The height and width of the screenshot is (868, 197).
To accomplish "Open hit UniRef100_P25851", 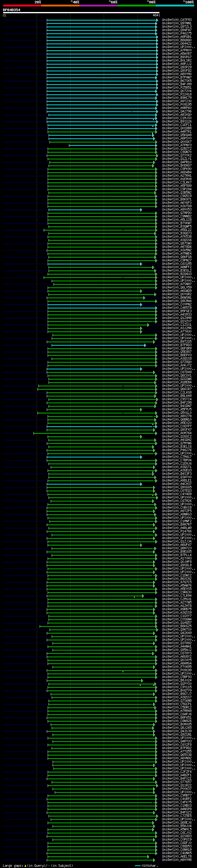I will click(x=176, y=88).
